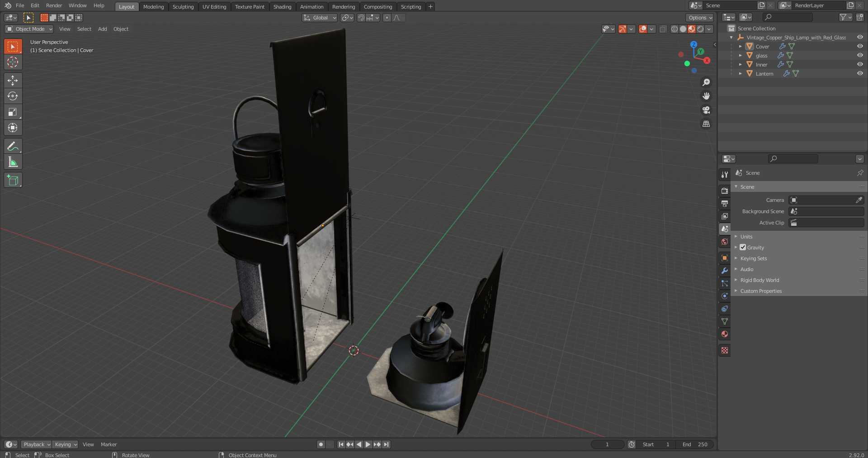Screen dimensions: 868x458
Task: Open the Options button in header
Action: pyautogui.click(x=700, y=18)
